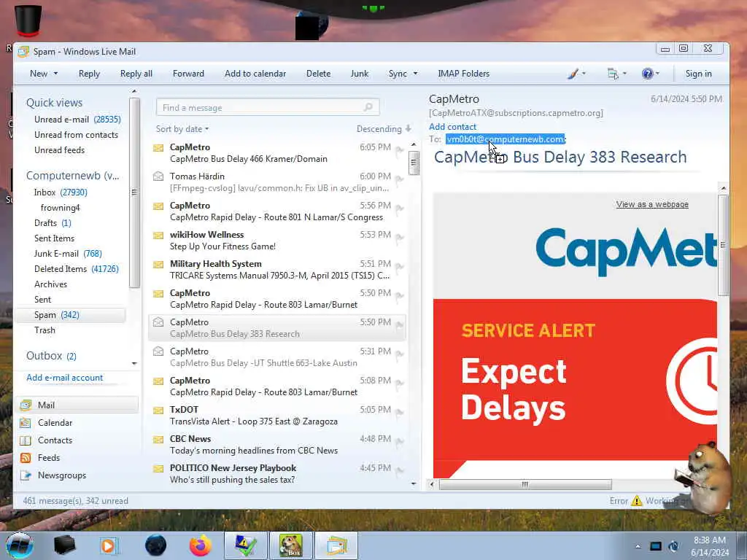
Task: Click envelope icon of TxDOT message
Action: click(x=158, y=410)
